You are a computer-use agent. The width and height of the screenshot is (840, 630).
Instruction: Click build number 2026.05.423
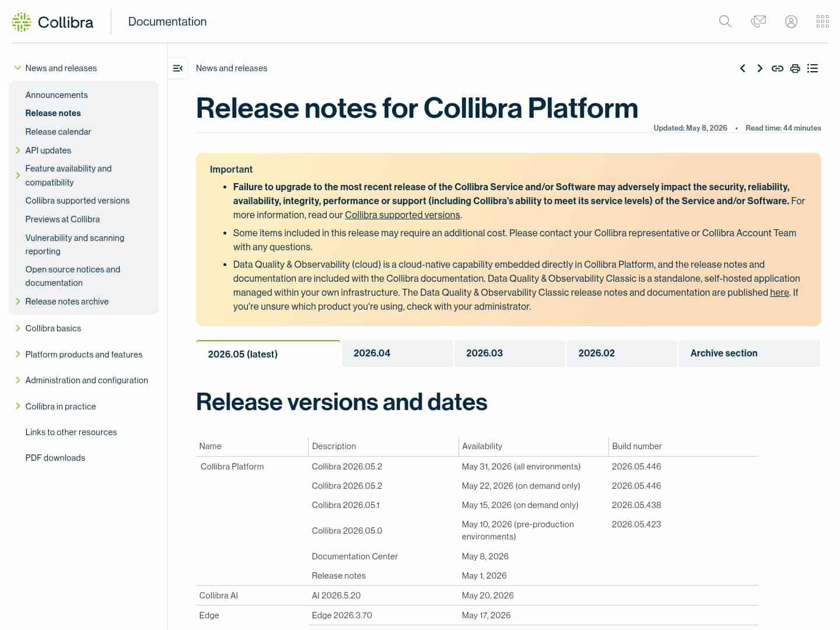[x=636, y=524]
